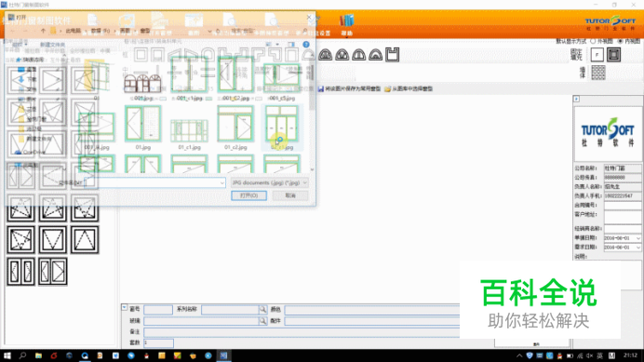Click the blue help question mark in Open dialog

pyautogui.click(x=306, y=45)
